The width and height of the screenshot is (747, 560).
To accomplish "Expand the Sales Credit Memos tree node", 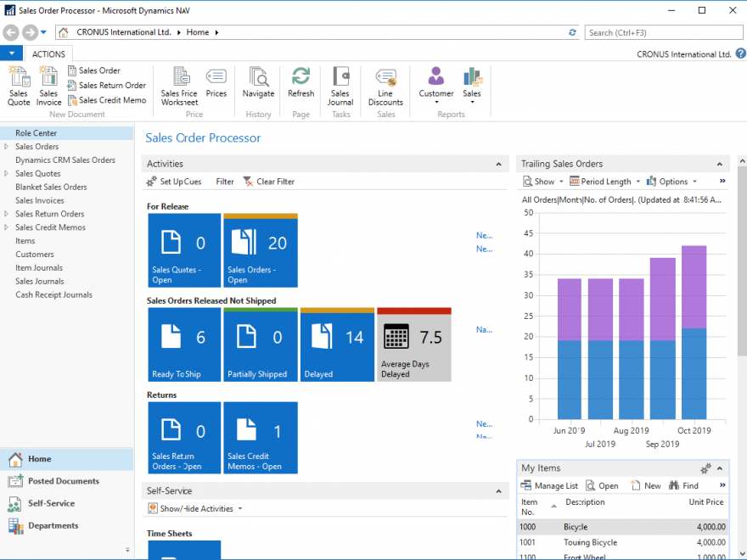I will pos(6,227).
